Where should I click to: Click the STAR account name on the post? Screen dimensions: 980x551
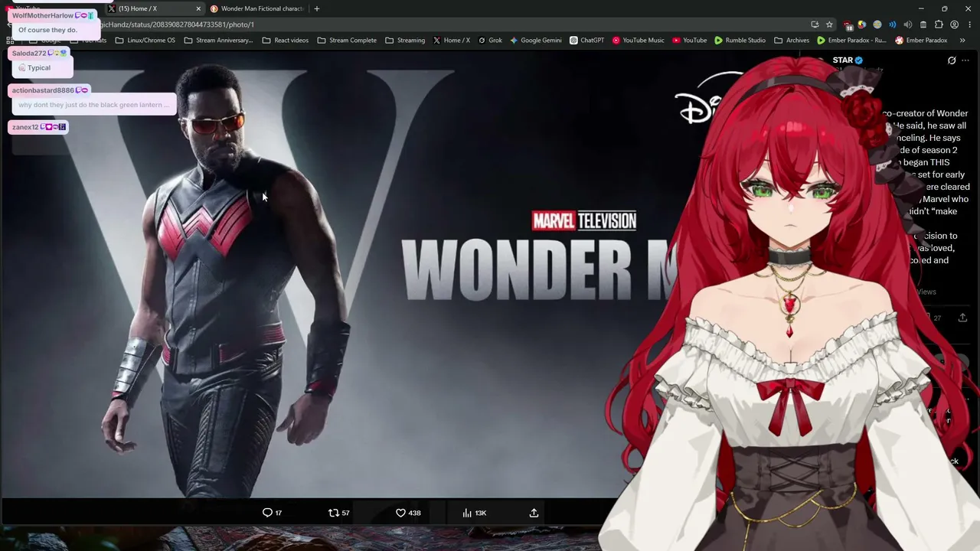coord(843,60)
